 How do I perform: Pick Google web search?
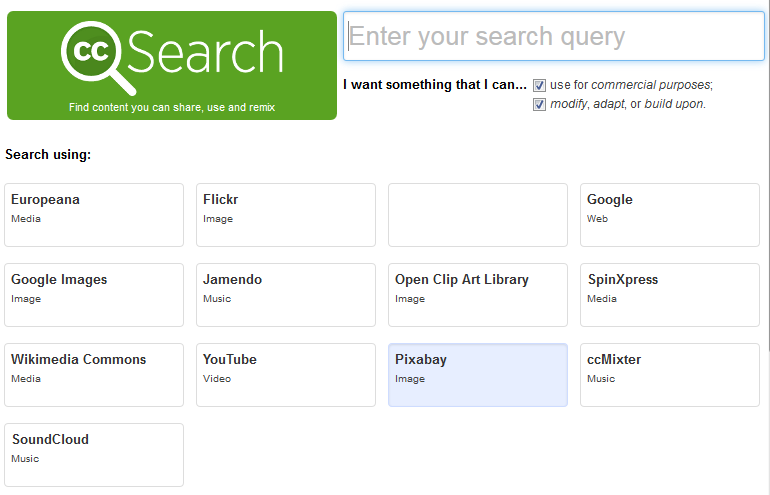pyautogui.click(x=670, y=215)
